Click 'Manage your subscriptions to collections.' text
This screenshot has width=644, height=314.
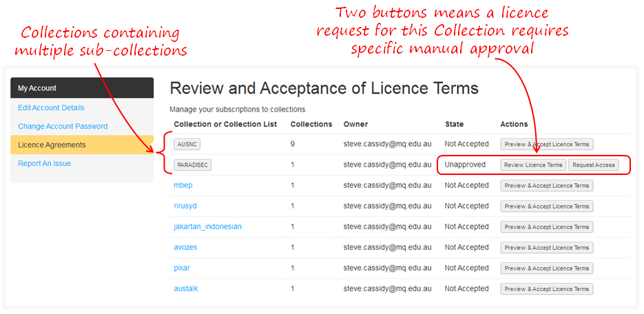pyautogui.click(x=238, y=109)
